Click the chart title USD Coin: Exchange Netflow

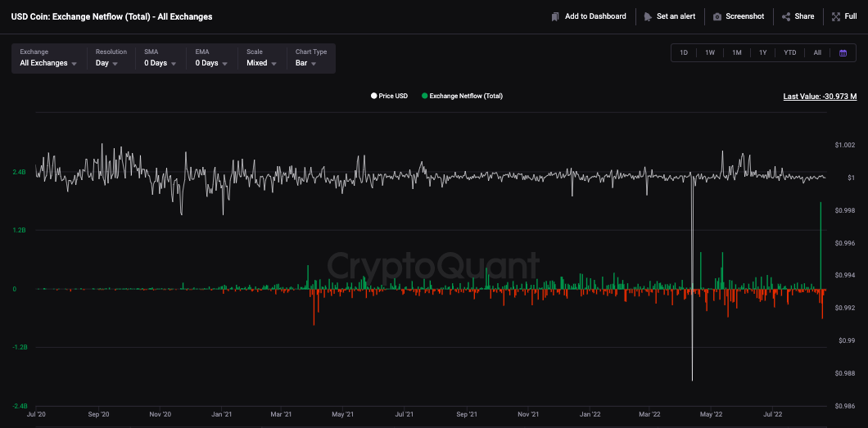(112, 16)
